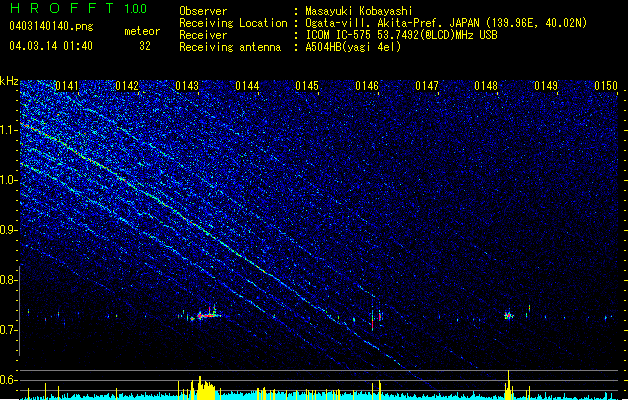Click the 0141 time axis label

(67, 86)
